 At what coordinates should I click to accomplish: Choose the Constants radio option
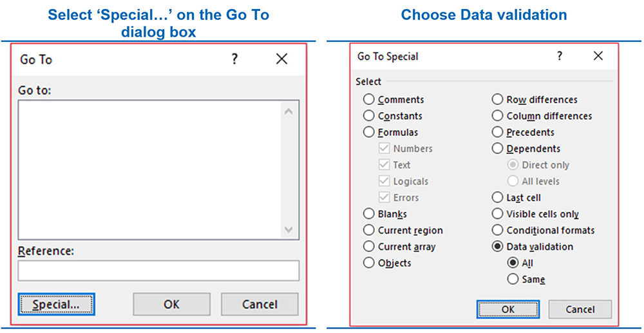(x=369, y=116)
